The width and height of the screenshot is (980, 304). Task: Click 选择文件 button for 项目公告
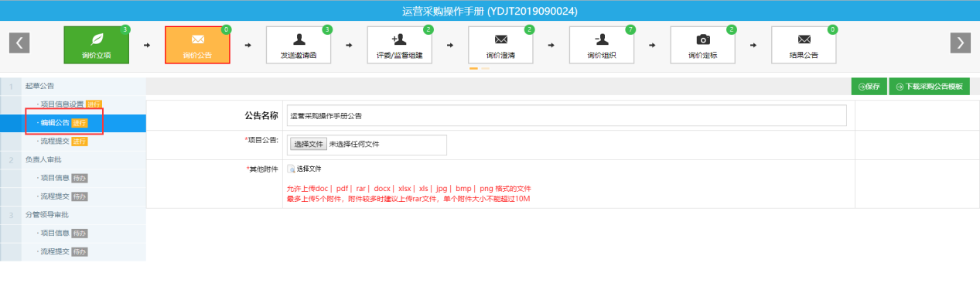(308, 144)
